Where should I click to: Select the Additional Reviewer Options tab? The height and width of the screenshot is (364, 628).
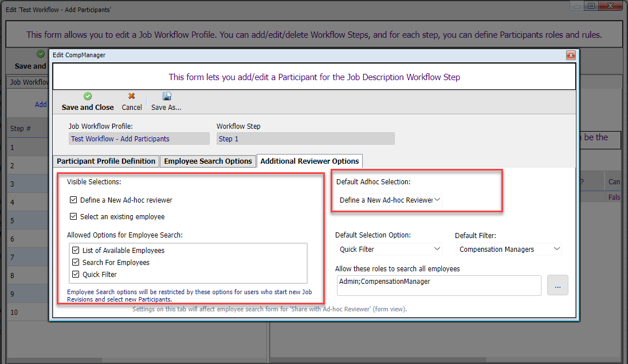[309, 161]
